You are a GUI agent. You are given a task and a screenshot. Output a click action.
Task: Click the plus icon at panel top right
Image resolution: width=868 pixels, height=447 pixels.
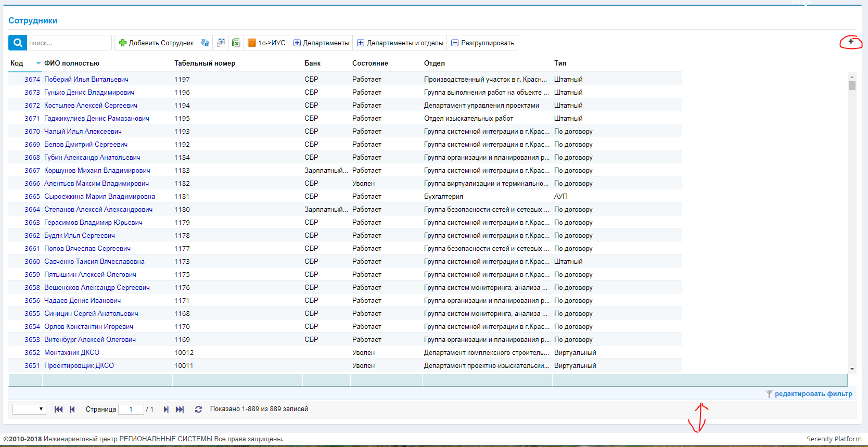(x=851, y=42)
